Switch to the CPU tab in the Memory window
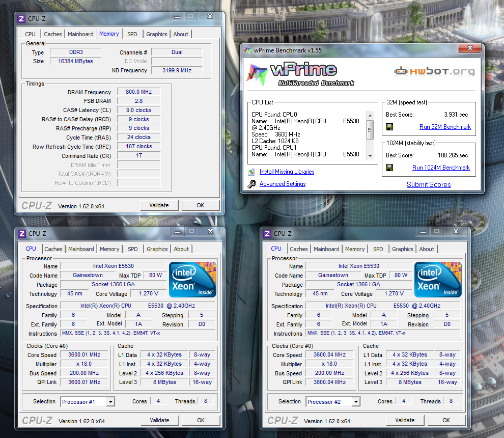 click(30, 34)
